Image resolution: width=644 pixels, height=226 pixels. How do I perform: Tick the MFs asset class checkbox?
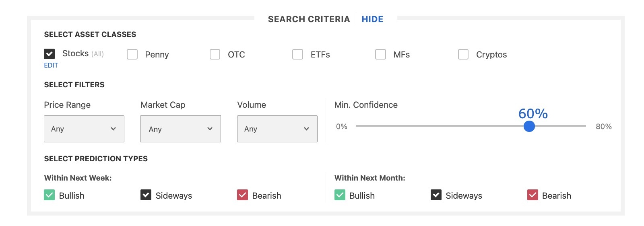[x=380, y=54]
